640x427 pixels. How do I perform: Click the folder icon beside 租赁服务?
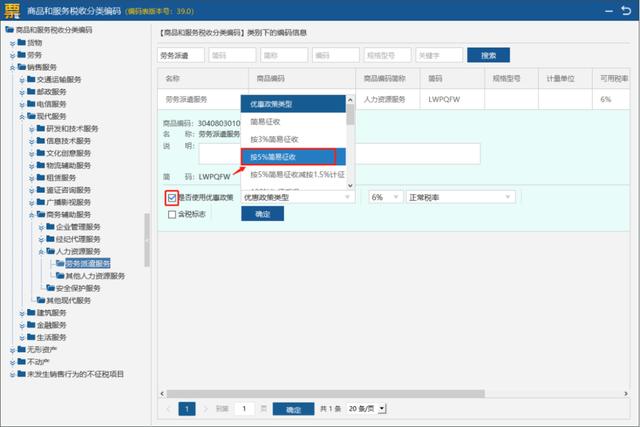pyautogui.click(x=41, y=177)
